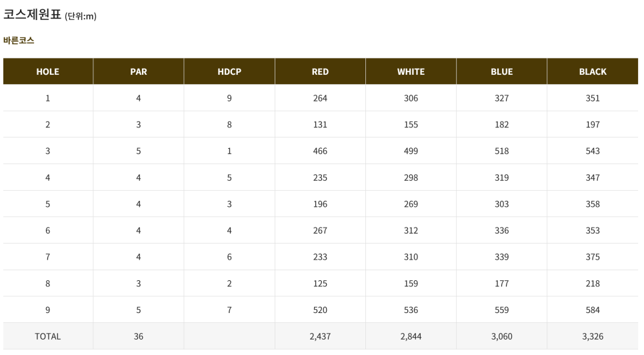
Task: Click the BLACK column header
Action: (593, 71)
